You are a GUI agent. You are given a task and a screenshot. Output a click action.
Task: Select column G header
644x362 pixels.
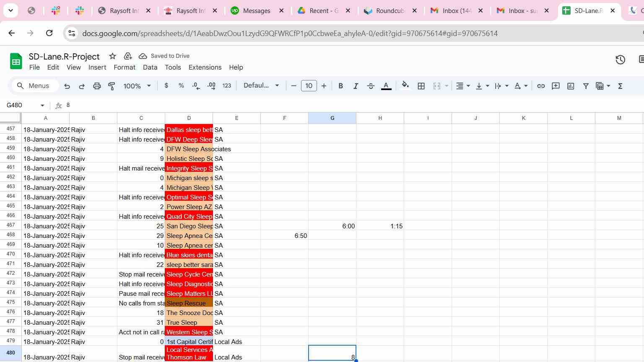click(332, 118)
